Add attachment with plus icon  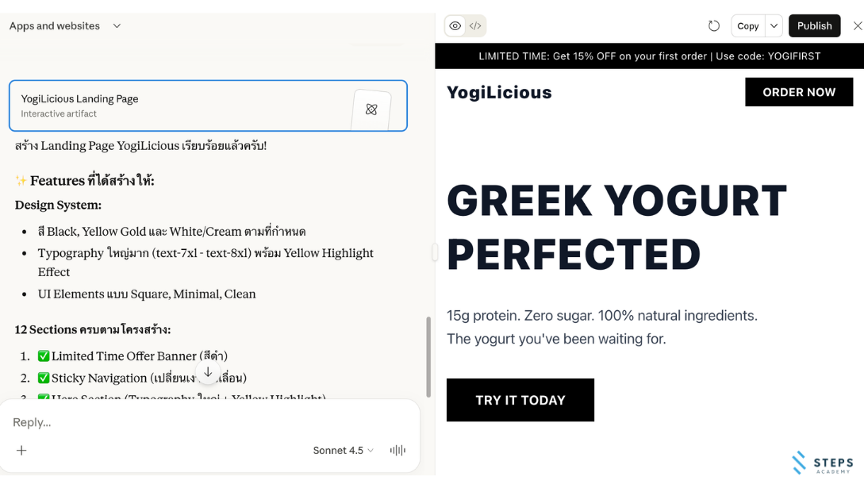click(21, 451)
